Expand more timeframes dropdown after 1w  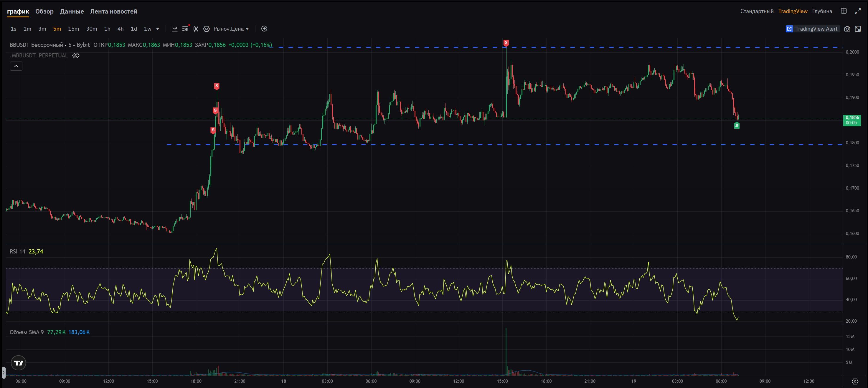(x=157, y=29)
